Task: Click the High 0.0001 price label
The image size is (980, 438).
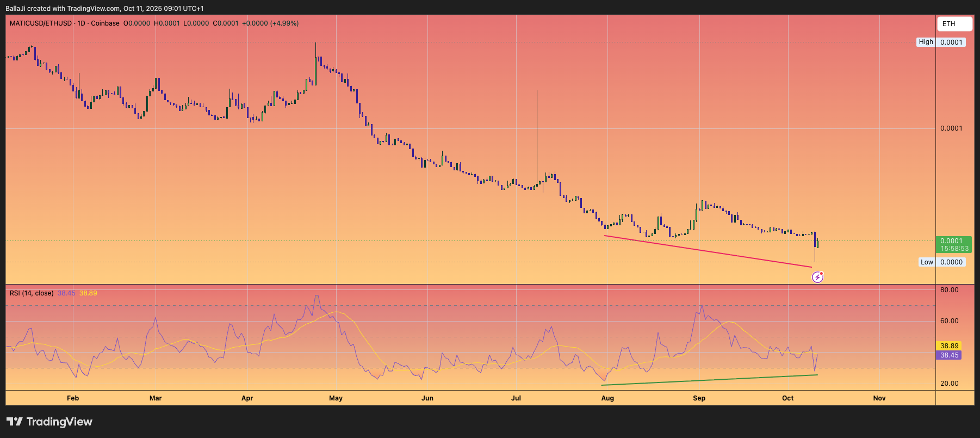Action: [x=941, y=42]
